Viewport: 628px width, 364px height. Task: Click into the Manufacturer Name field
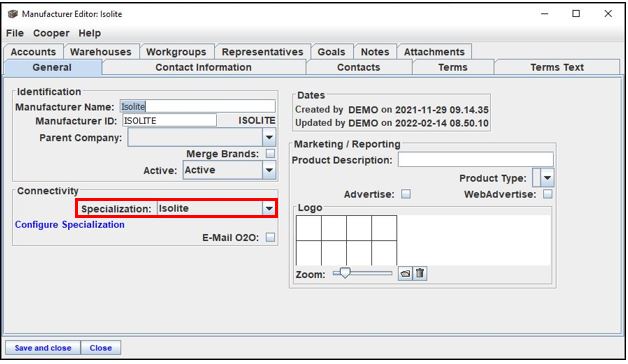coord(198,107)
